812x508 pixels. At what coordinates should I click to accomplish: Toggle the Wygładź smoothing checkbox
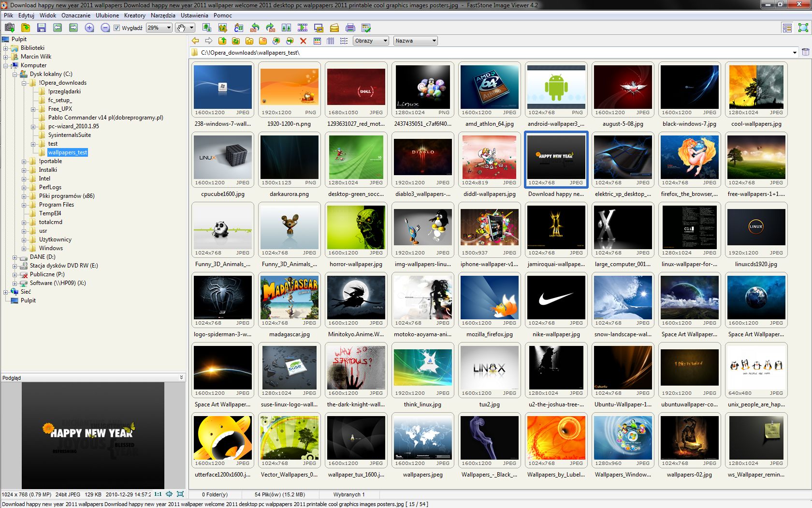(116, 28)
